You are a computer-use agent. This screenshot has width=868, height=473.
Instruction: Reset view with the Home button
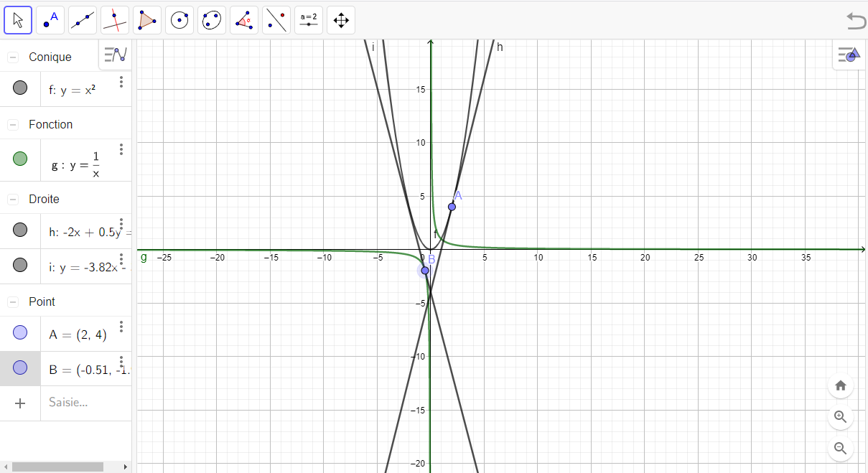coord(841,385)
